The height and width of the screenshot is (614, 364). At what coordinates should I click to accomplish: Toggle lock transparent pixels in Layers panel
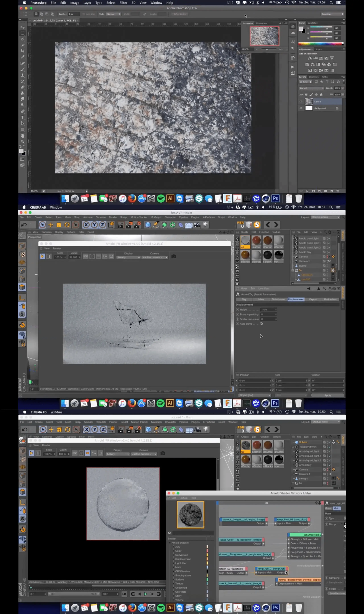click(306, 95)
